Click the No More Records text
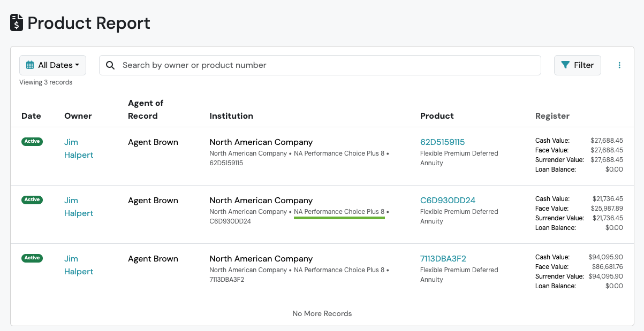 322,313
